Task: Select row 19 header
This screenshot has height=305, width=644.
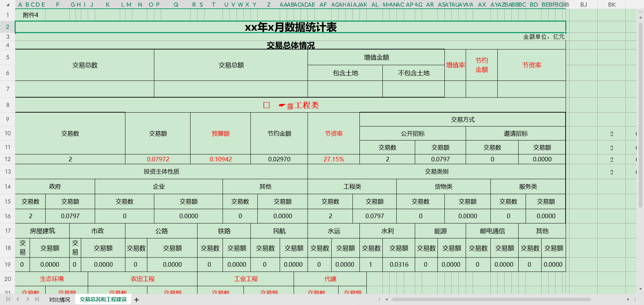Action: [8, 265]
